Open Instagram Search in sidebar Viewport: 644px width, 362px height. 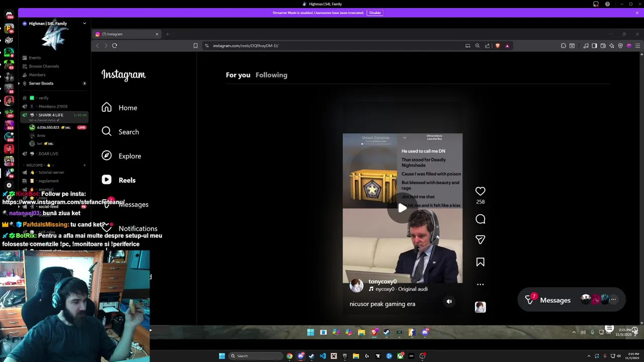coord(120,132)
